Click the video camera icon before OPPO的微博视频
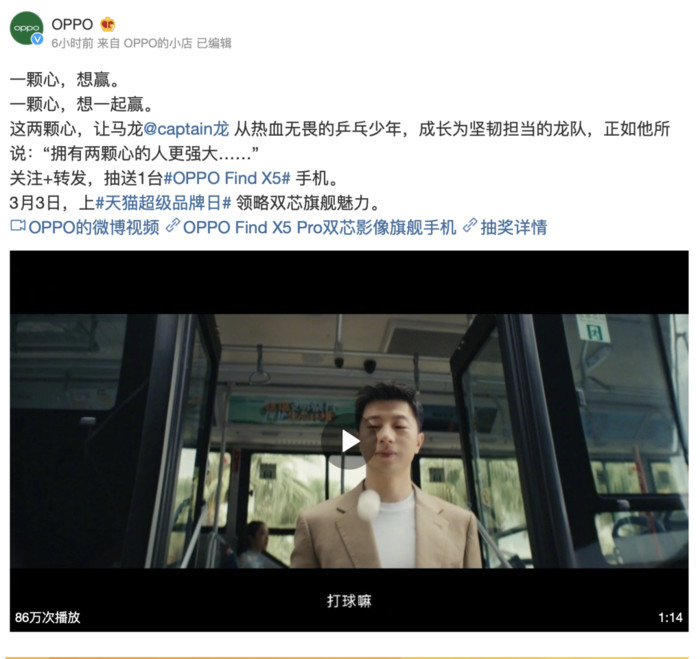Screen dimensions: 700x659 click(x=18, y=225)
